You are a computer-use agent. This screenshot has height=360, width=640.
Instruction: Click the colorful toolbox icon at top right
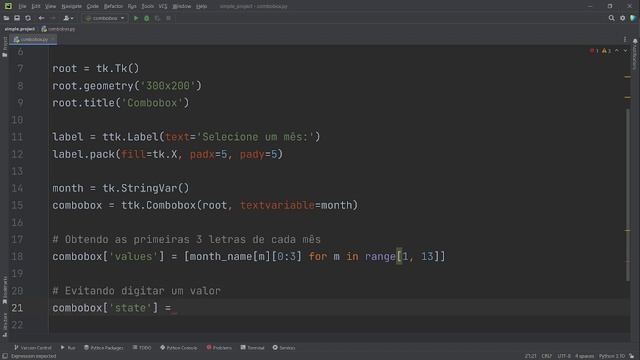coord(633,18)
